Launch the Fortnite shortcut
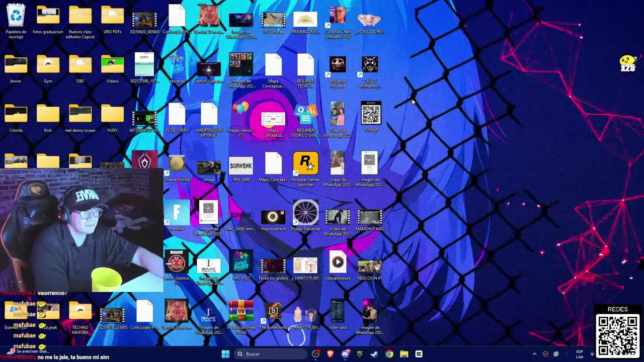Image resolution: width=644 pixels, height=362 pixels. pos(177,216)
